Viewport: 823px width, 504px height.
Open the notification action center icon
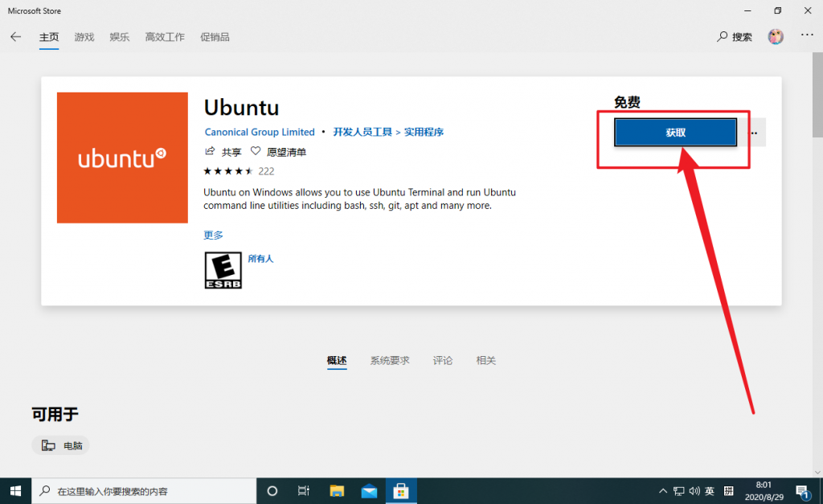[x=803, y=492]
